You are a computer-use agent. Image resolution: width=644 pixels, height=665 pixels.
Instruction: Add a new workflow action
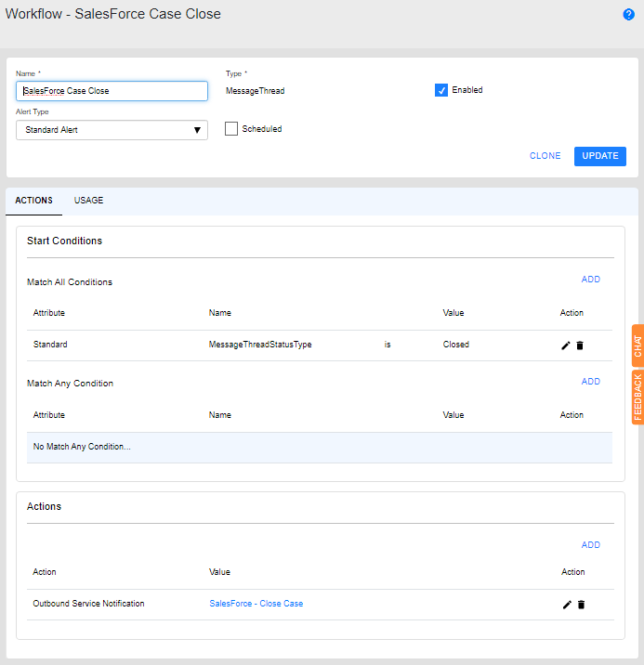(x=590, y=545)
